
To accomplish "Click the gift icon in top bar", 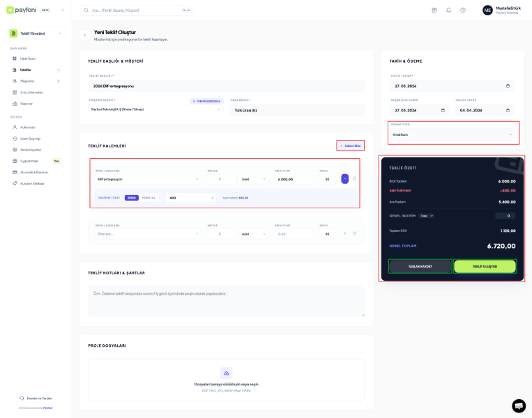I will click(x=434, y=10).
